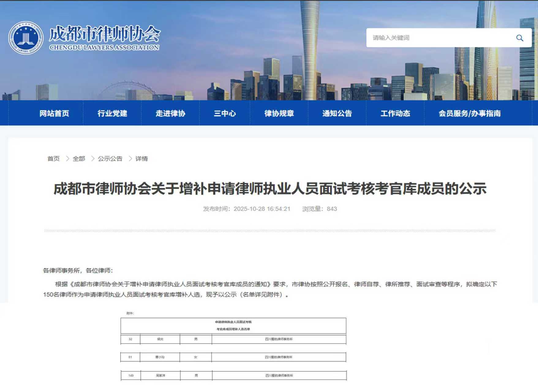538x392 pixels.
Task: Click the 全部 breadcrumb link
Action: pos(79,159)
